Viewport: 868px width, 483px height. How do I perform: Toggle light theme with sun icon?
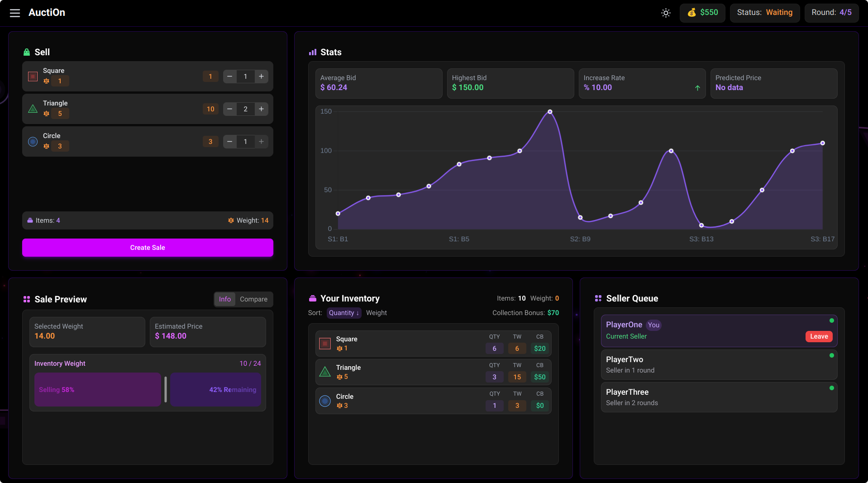coord(666,13)
